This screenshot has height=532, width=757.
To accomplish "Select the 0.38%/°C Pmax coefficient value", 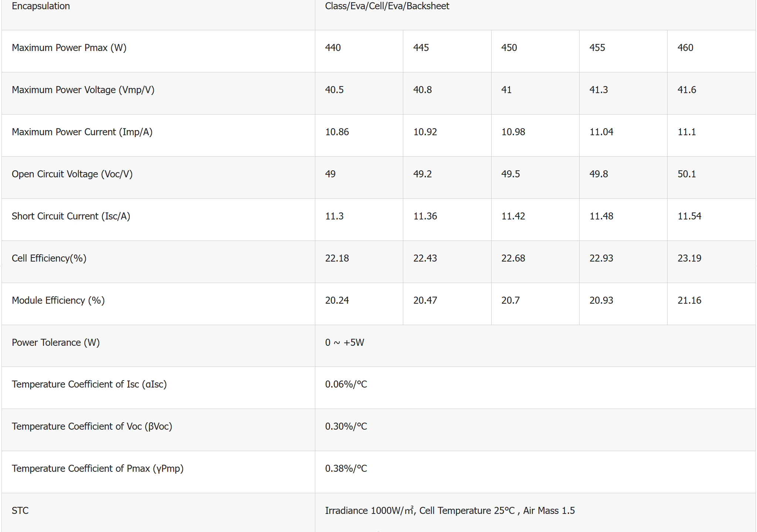I will tap(346, 468).
